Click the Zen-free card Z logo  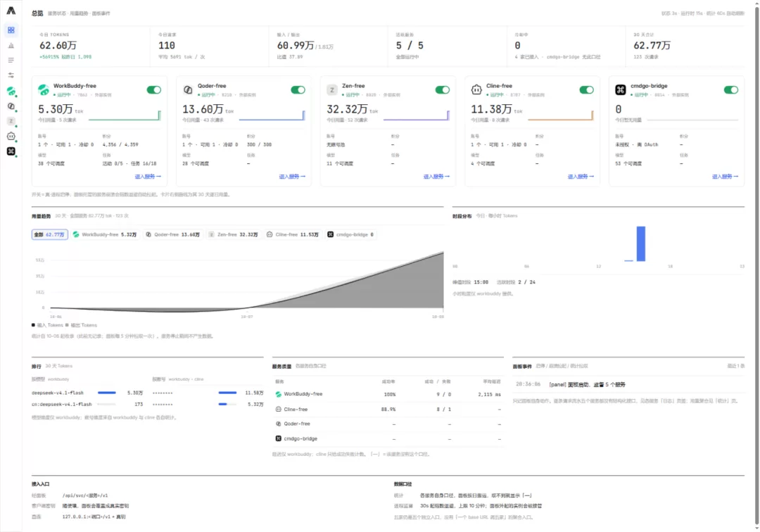(332, 89)
